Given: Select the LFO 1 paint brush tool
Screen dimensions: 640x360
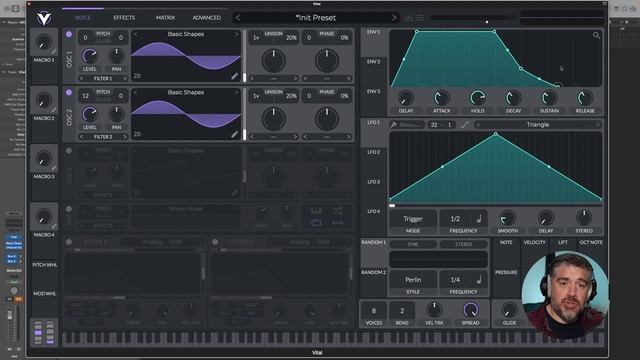Looking at the screenshot, I should click(394, 125).
